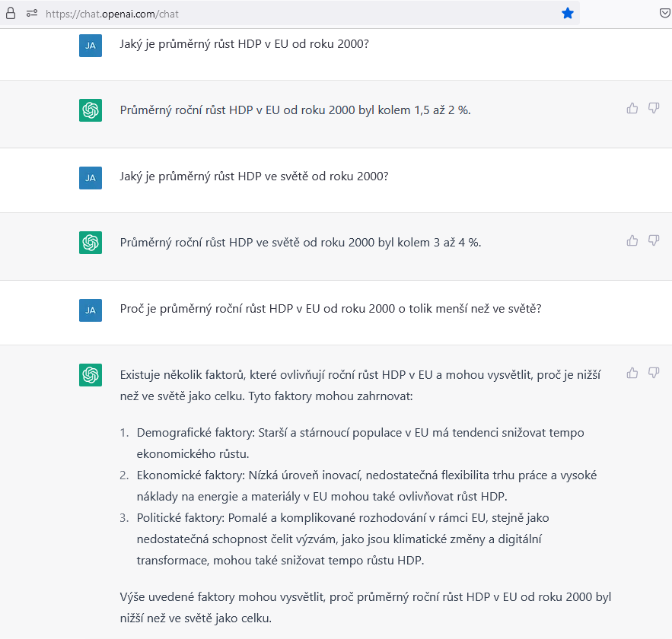
Task: Upvote the answer listing several factors
Action: point(632,373)
